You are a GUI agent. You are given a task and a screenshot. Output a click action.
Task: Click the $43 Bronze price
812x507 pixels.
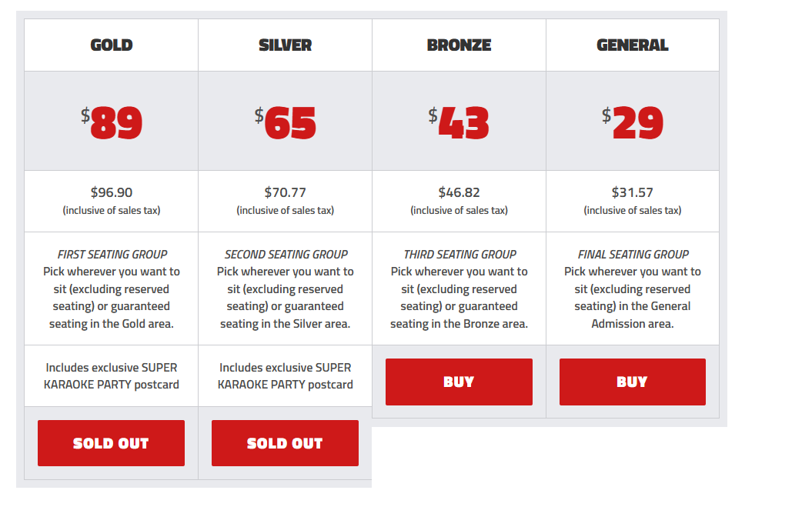459,122
